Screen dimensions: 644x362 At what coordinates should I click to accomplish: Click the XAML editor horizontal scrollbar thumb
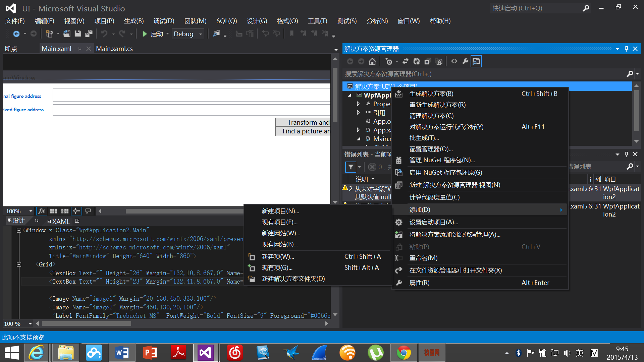click(x=87, y=324)
